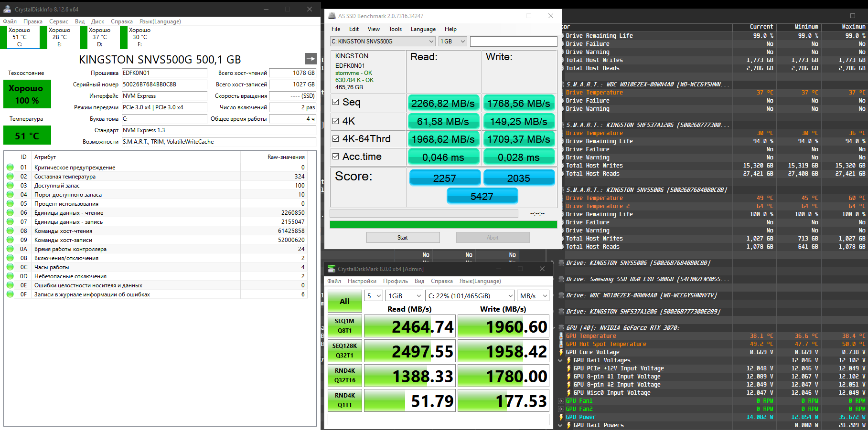Click the SEQ1M Q8T1 read value 2464.74
Image resolution: width=868 pixels, height=430 pixels.
pyautogui.click(x=410, y=326)
